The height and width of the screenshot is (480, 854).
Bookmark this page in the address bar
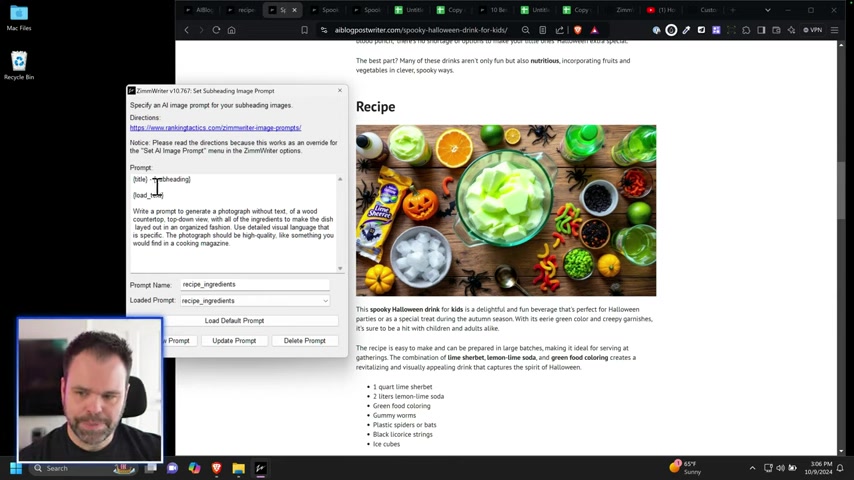click(x=304, y=31)
